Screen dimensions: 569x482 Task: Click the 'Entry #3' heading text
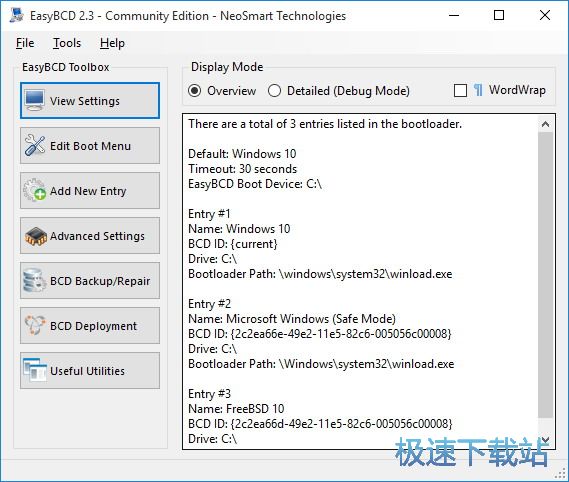click(209, 394)
